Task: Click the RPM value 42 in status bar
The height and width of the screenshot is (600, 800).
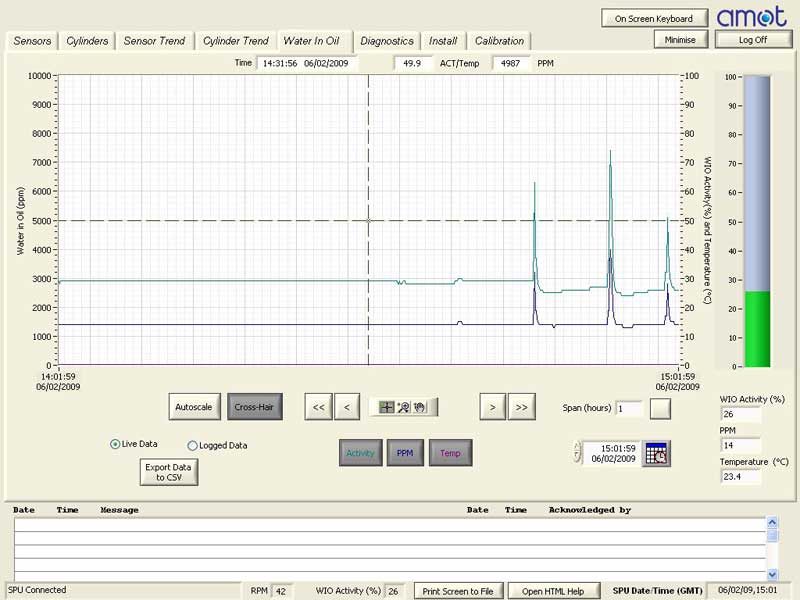Action: point(281,591)
